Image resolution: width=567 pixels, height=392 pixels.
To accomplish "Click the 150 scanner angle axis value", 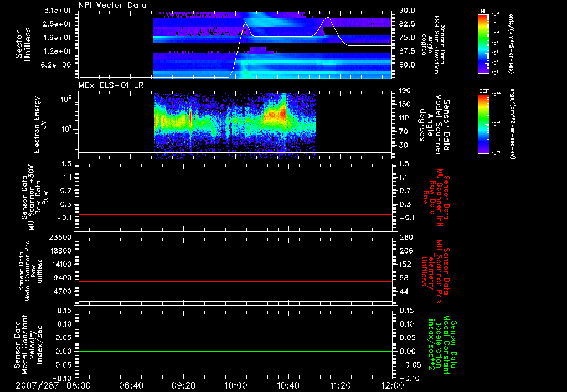I will (405, 105).
